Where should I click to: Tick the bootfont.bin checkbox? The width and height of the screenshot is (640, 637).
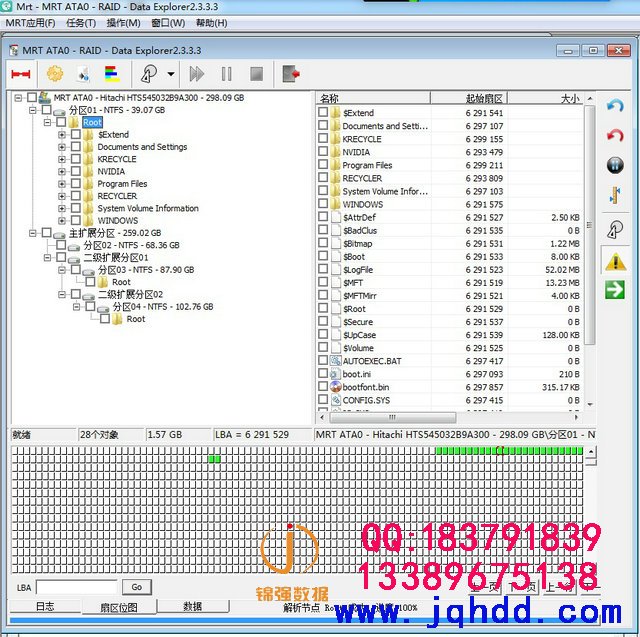click(323, 386)
